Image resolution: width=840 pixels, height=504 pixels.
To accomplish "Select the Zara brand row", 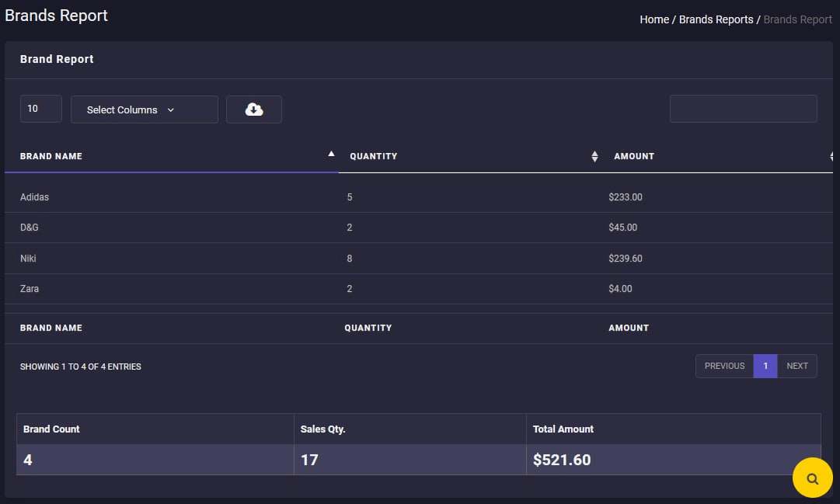I will (30, 289).
